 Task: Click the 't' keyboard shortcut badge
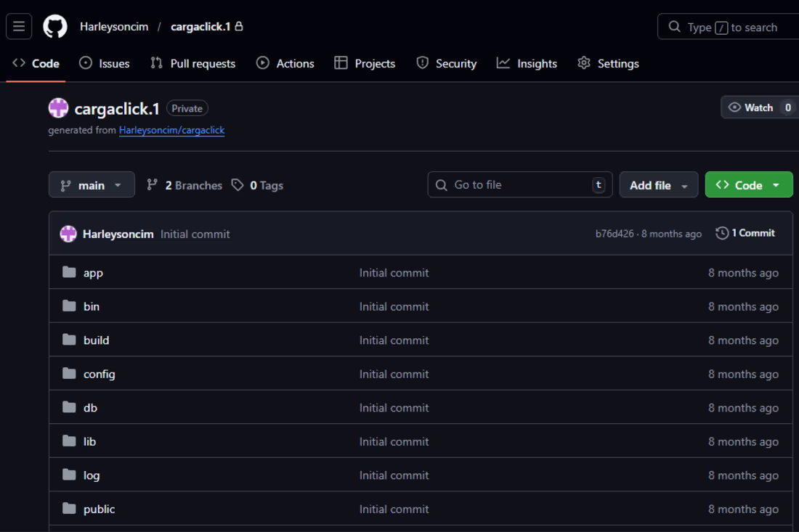point(599,185)
